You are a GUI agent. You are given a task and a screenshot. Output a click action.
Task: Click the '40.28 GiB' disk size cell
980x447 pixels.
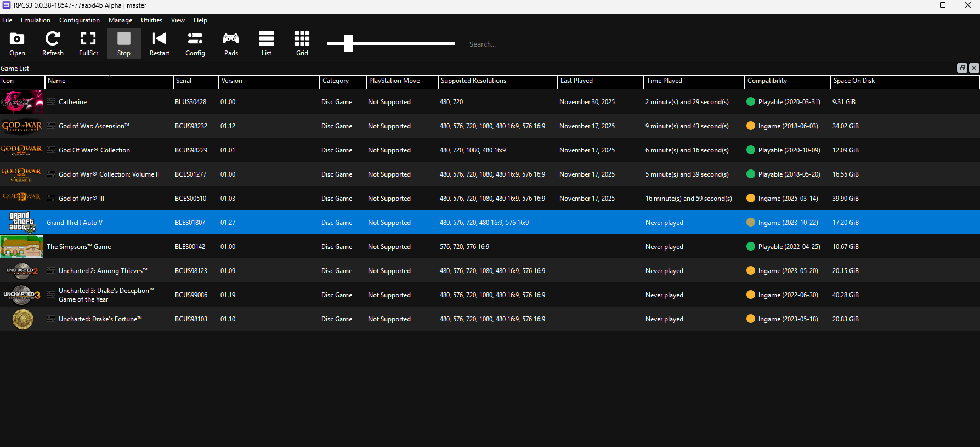click(846, 295)
